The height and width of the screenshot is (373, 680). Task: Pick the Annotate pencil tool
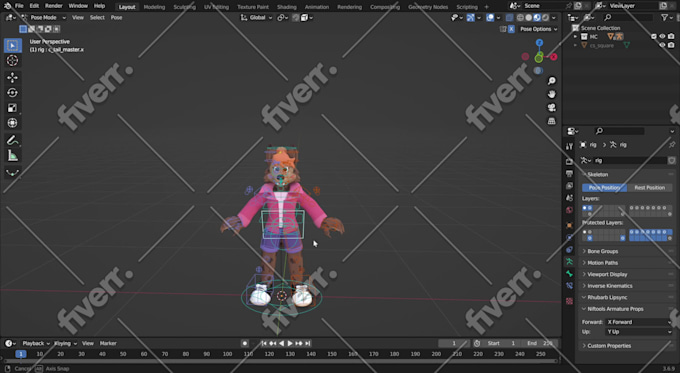click(x=13, y=140)
